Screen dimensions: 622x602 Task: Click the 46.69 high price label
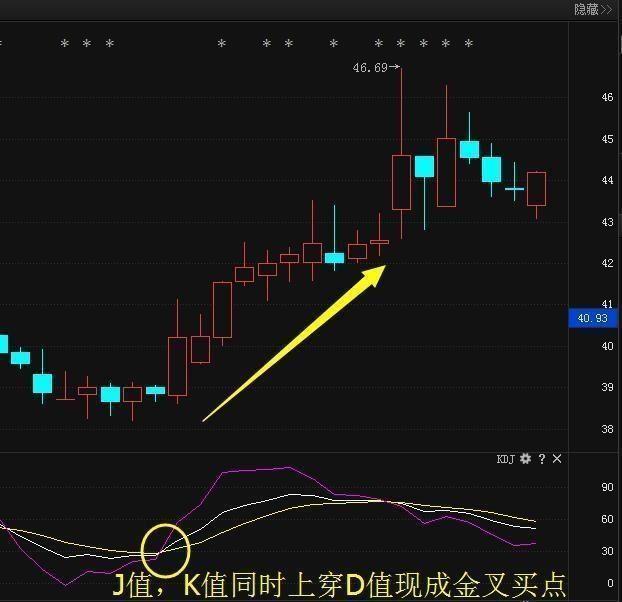(x=371, y=68)
